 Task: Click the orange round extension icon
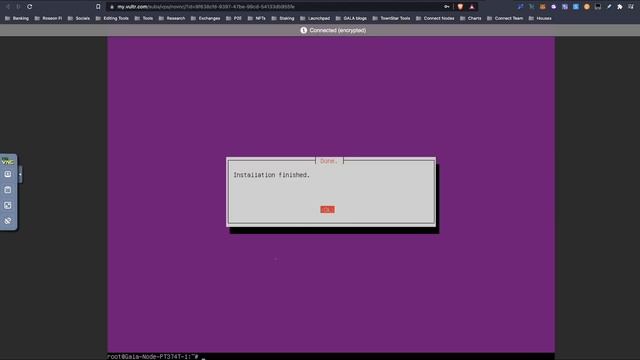pos(587,7)
